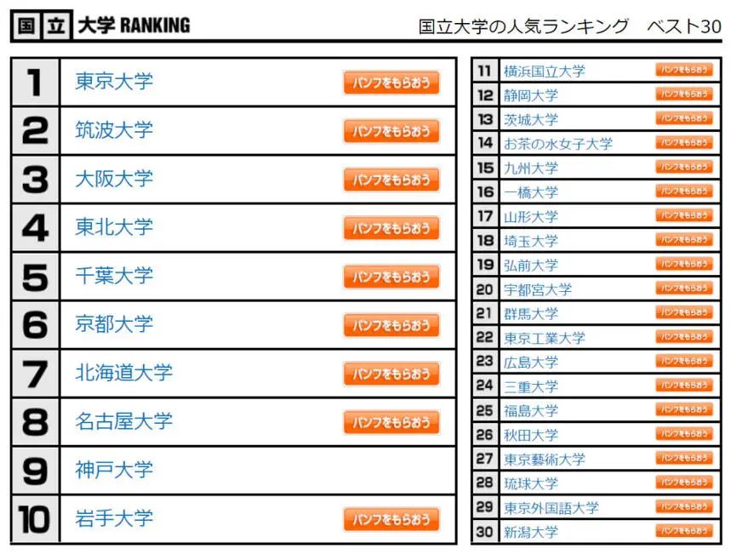Get the pamphlet for 名古屋大学

(391, 422)
